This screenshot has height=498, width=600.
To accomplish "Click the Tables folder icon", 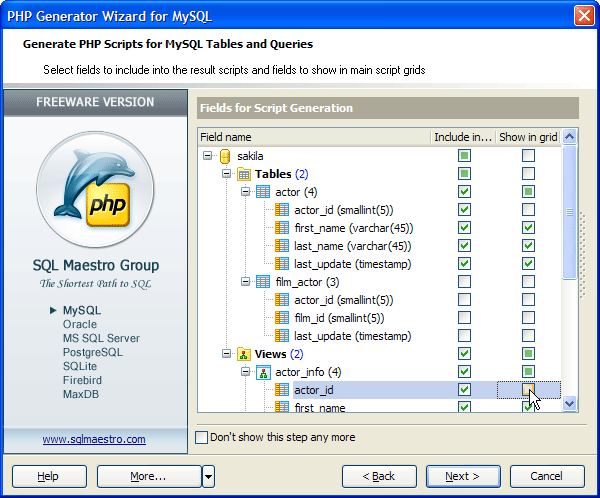I will [244, 174].
